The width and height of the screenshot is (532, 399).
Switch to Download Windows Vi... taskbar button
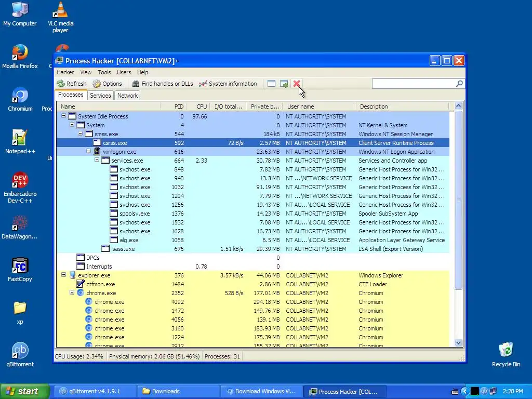click(x=261, y=391)
